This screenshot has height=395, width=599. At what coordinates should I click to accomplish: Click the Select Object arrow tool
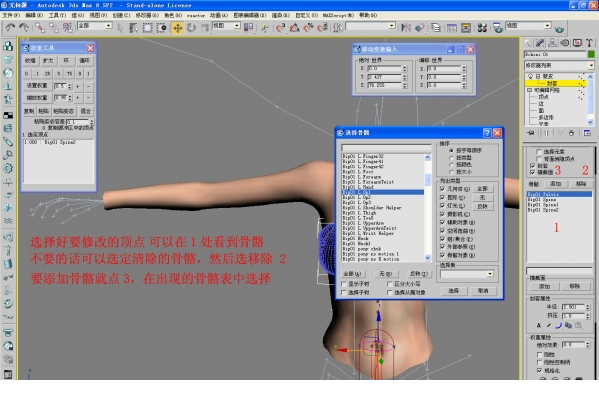pos(120,28)
